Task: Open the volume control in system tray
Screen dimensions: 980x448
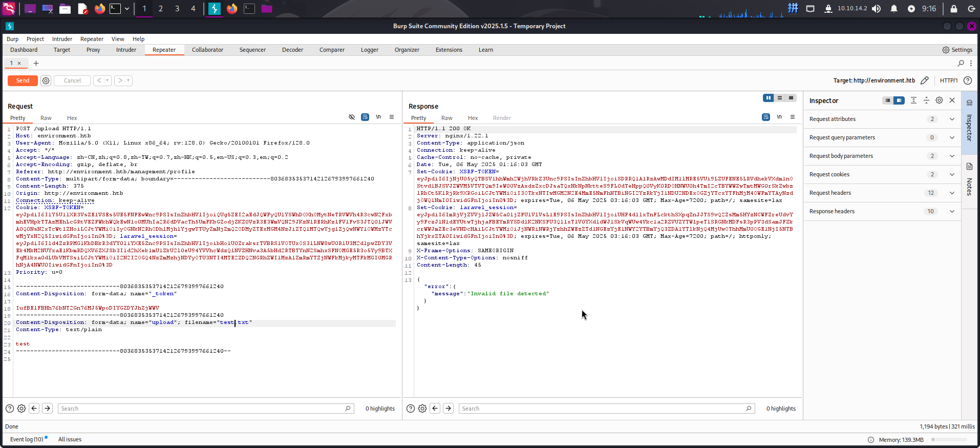Action: 877,9
